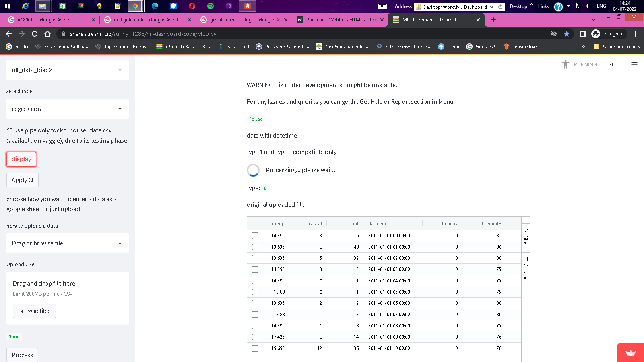Tick the checkbox for row 2011-01-01 04:00:00
Screen dimensions: 644x362
click(255, 281)
